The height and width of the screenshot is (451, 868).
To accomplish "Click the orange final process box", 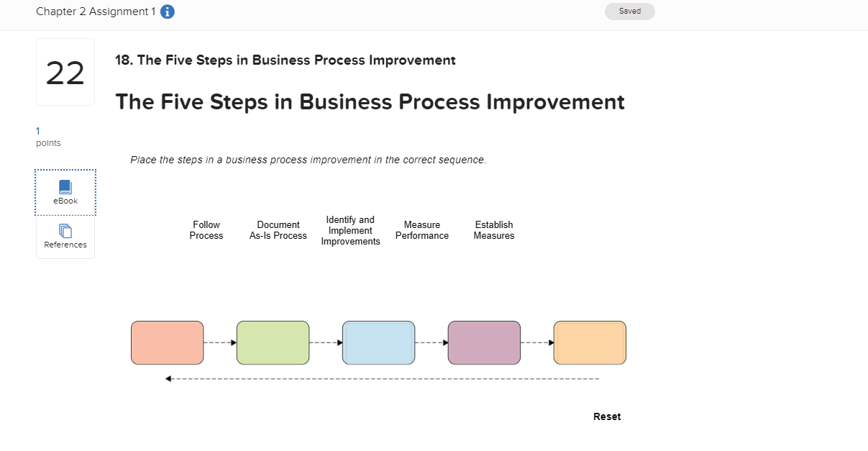I will 590,342.
